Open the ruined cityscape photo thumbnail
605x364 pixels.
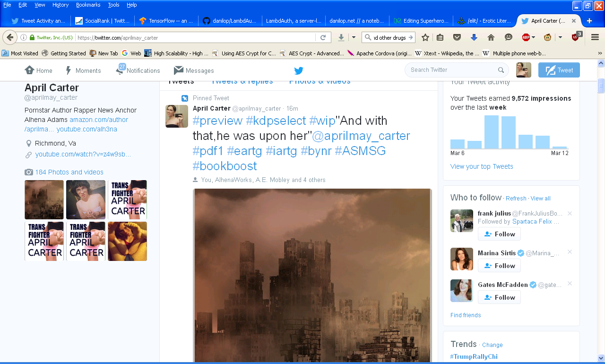pos(44,199)
